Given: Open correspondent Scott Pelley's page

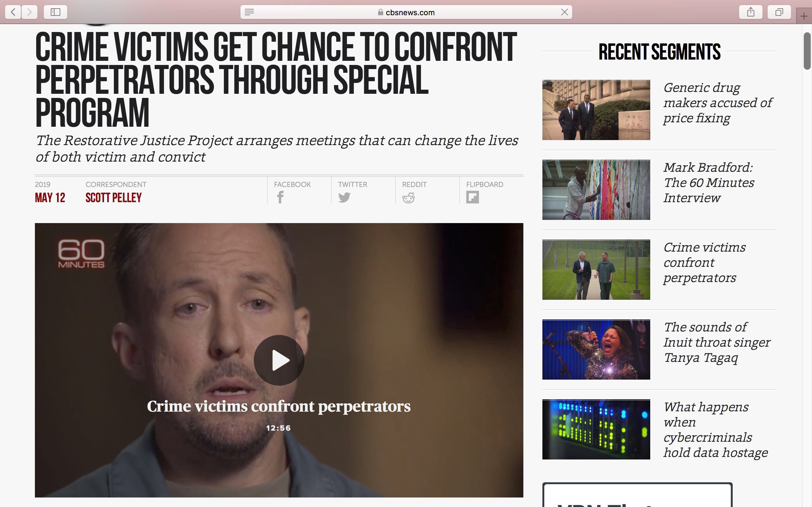Looking at the screenshot, I should point(114,197).
